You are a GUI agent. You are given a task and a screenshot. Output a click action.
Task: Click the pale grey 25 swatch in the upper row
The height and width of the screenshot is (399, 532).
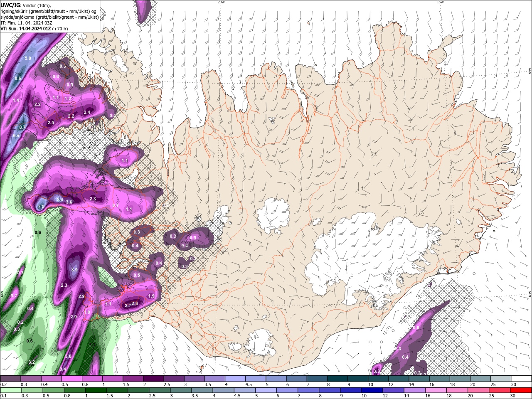[501, 379]
